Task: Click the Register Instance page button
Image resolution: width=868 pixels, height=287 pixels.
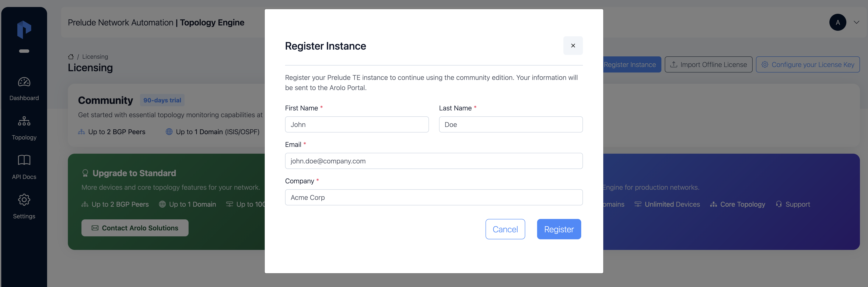Action: click(632, 64)
